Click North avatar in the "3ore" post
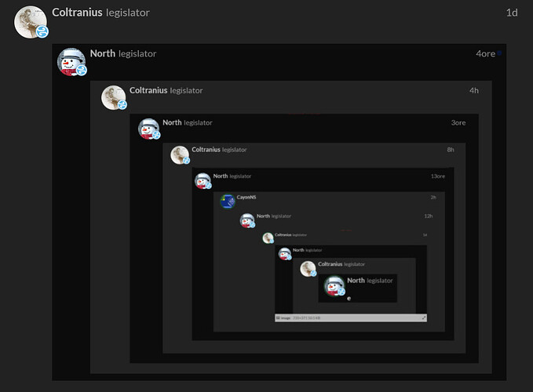This screenshot has width=533, height=392. point(148,129)
